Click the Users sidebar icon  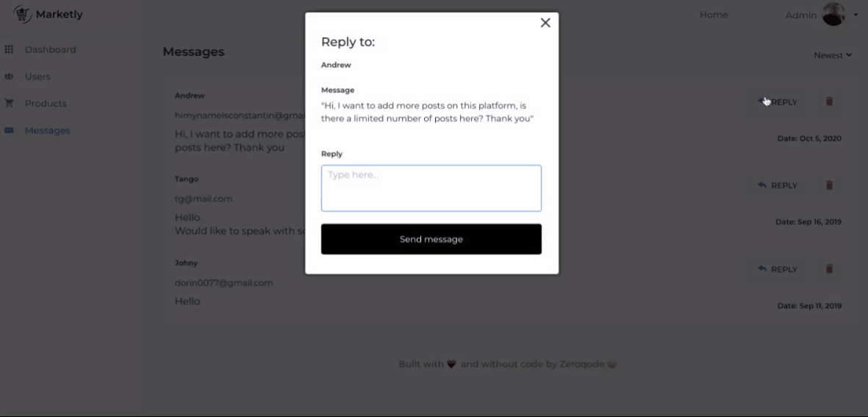tap(10, 76)
